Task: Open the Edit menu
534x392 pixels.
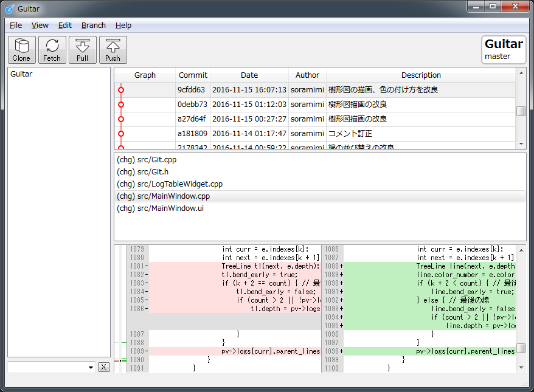Action: (64, 26)
